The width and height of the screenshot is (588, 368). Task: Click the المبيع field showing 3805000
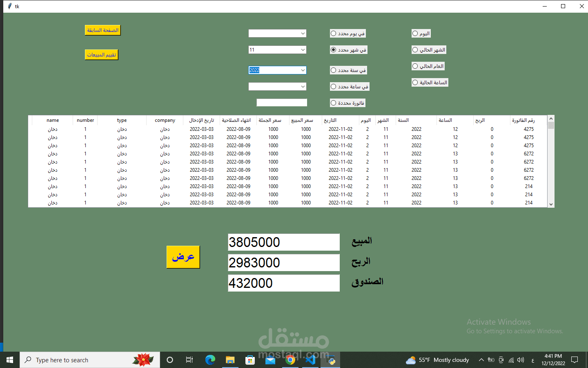click(284, 242)
